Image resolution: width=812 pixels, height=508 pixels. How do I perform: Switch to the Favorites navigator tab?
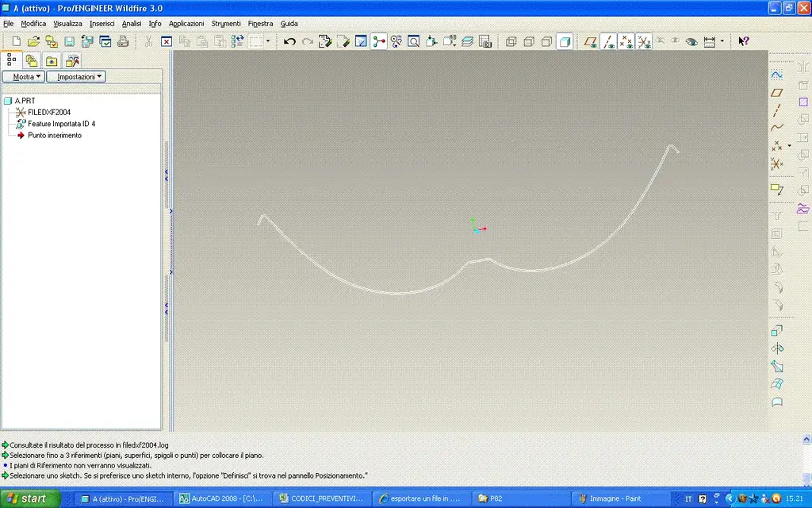52,60
